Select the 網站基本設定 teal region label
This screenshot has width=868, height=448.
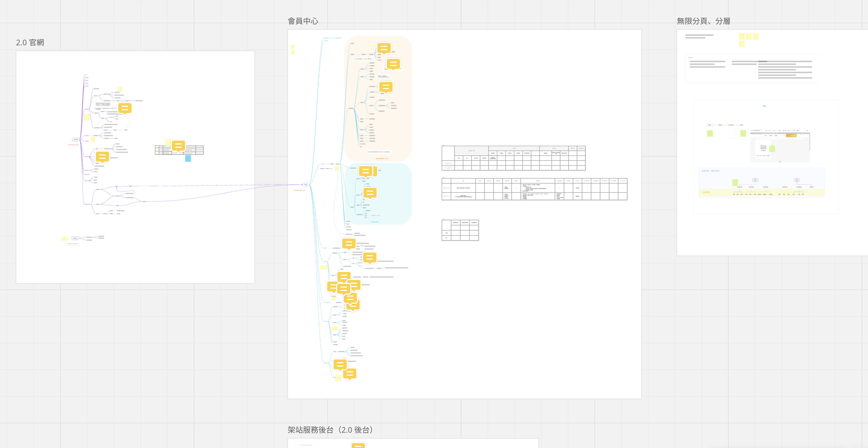(375, 222)
